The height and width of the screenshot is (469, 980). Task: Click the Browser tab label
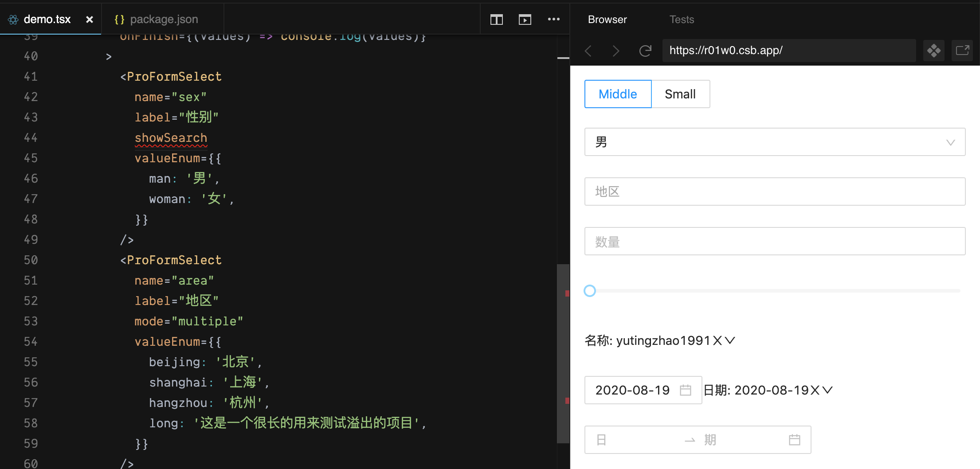coord(607,19)
